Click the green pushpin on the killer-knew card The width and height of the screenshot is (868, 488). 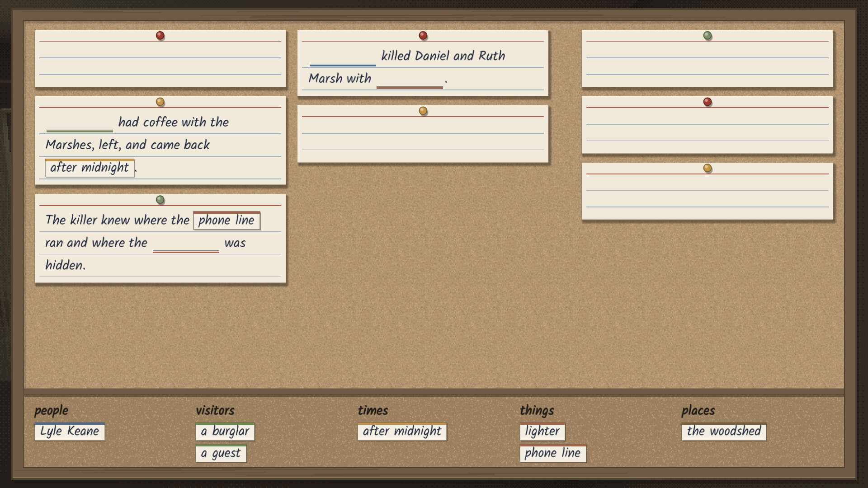click(x=160, y=200)
